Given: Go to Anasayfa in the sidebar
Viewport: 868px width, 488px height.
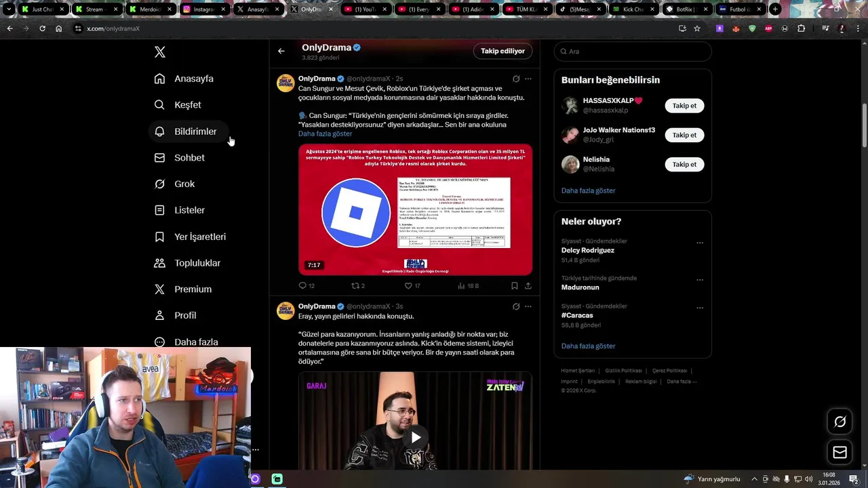Looking at the screenshot, I should click(x=184, y=79).
